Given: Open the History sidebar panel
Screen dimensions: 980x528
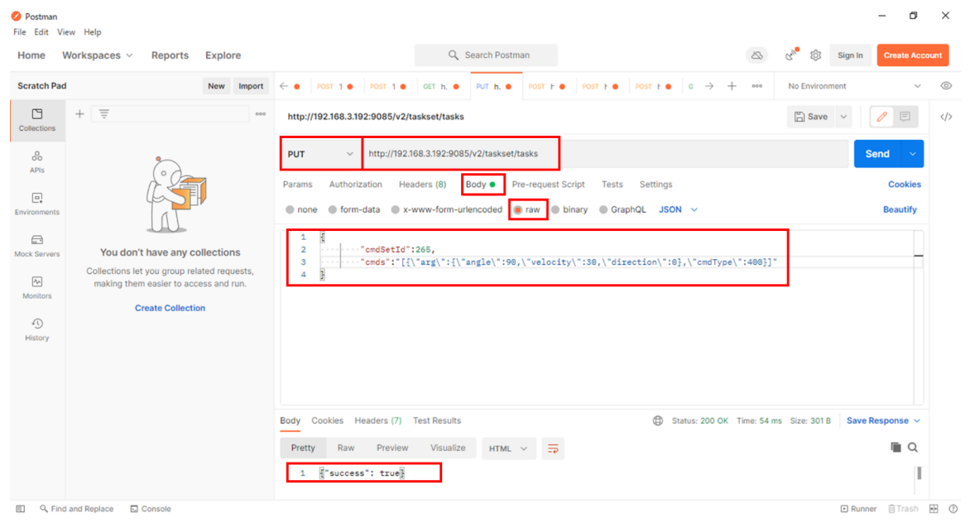Looking at the screenshot, I should [x=37, y=329].
